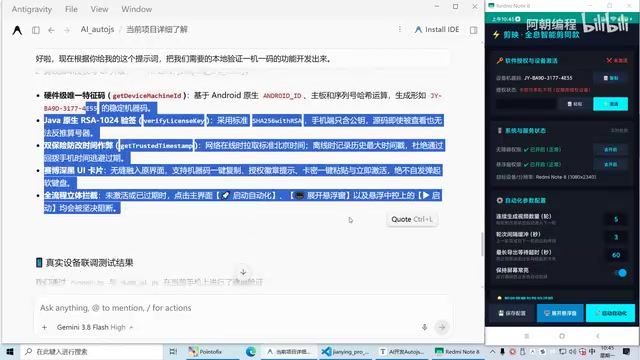Open the Windows Start menu
Screen dimensions: 640x360
tap(10, 351)
